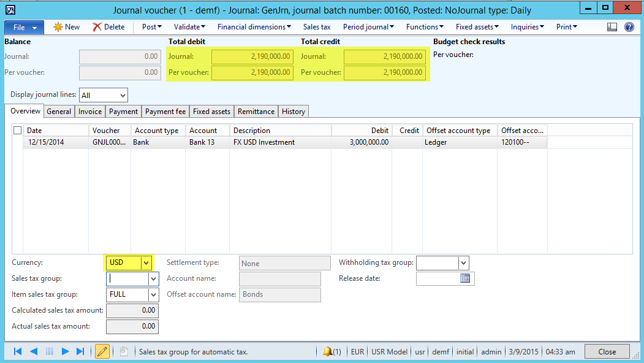Click the Sales tax group input field
Image resolution: width=644 pixels, height=363 pixels.
pyautogui.click(x=127, y=278)
